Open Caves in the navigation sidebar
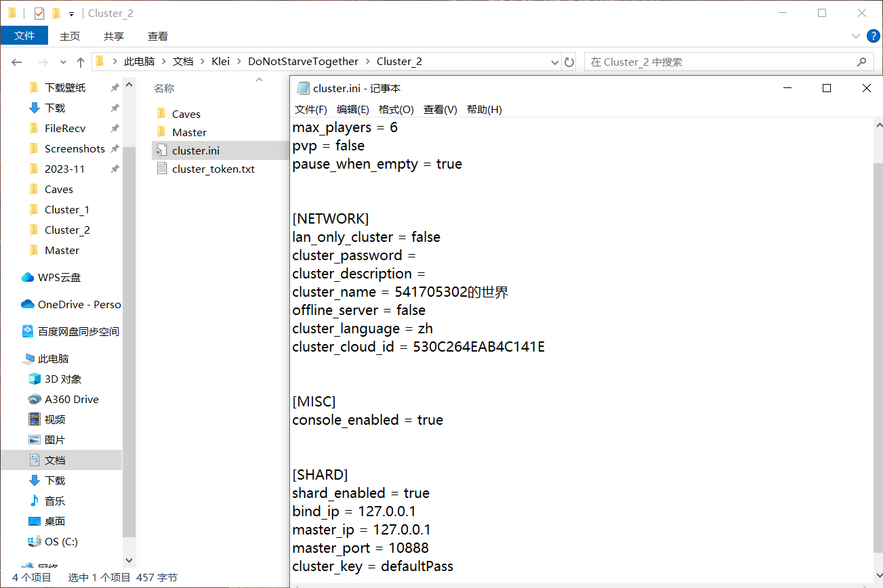Viewport: 883px width, 588px height. pyautogui.click(x=58, y=189)
